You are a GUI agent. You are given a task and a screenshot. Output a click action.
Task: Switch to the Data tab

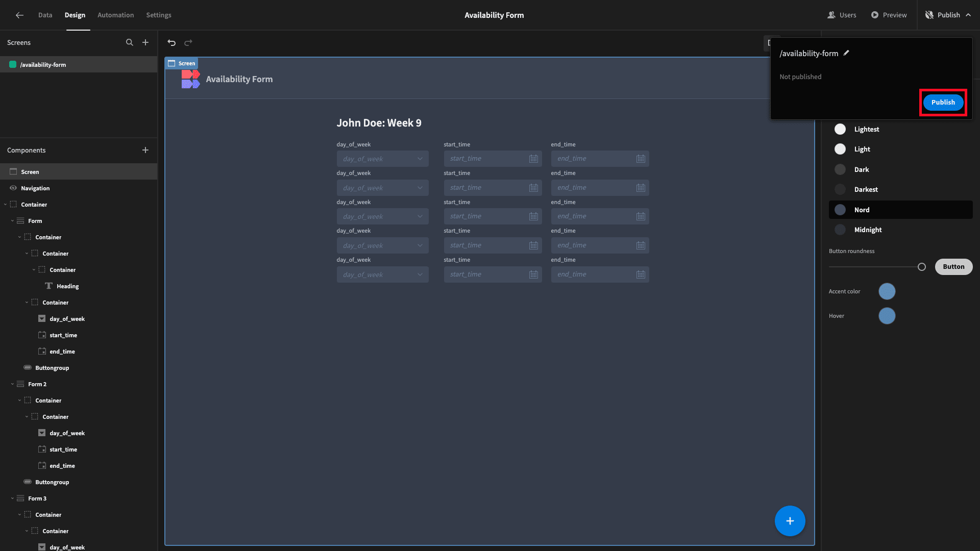coord(45,15)
